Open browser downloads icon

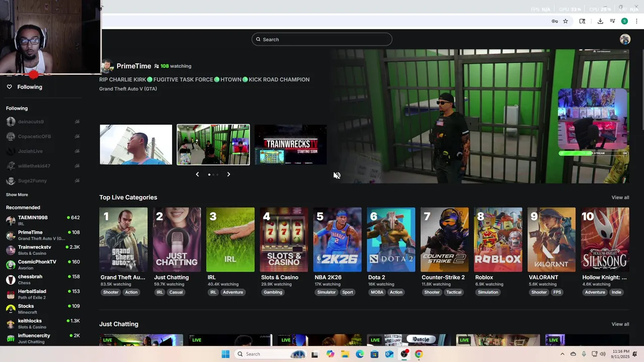[x=600, y=21]
